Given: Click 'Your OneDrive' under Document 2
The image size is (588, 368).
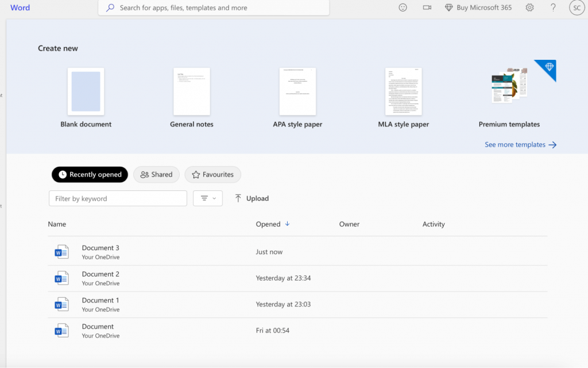Looking at the screenshot, I should click(100, 283).
